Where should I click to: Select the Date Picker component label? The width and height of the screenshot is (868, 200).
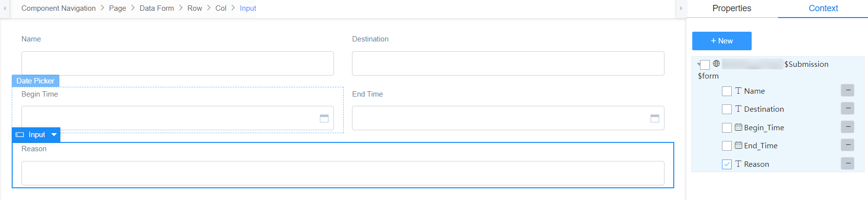(x=36, y=81)
